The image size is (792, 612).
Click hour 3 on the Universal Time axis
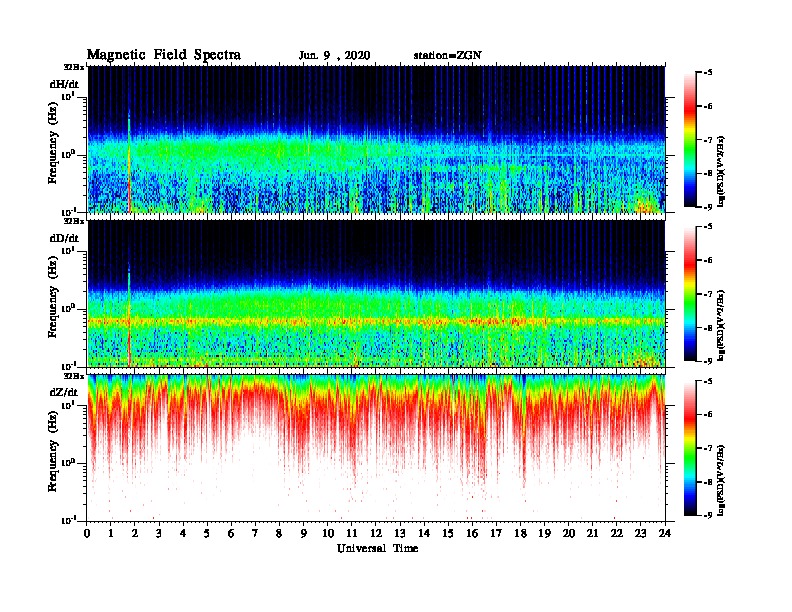[x=159, y=533]
